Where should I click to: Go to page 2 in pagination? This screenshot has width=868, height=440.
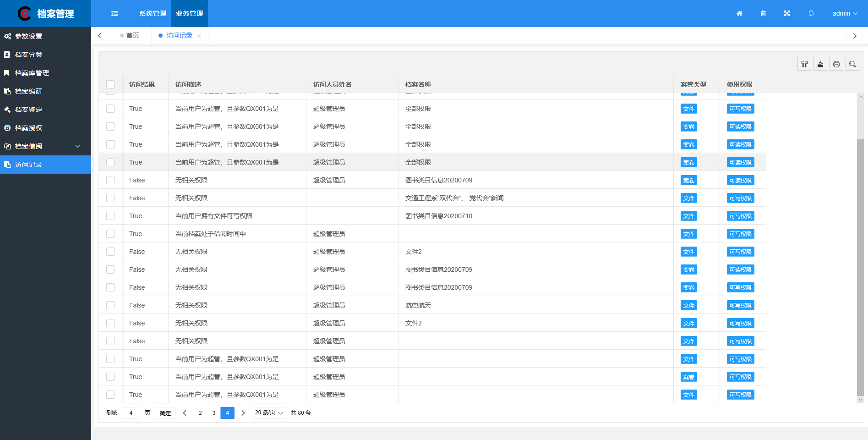pyautogui.click(x=200, y=412)
